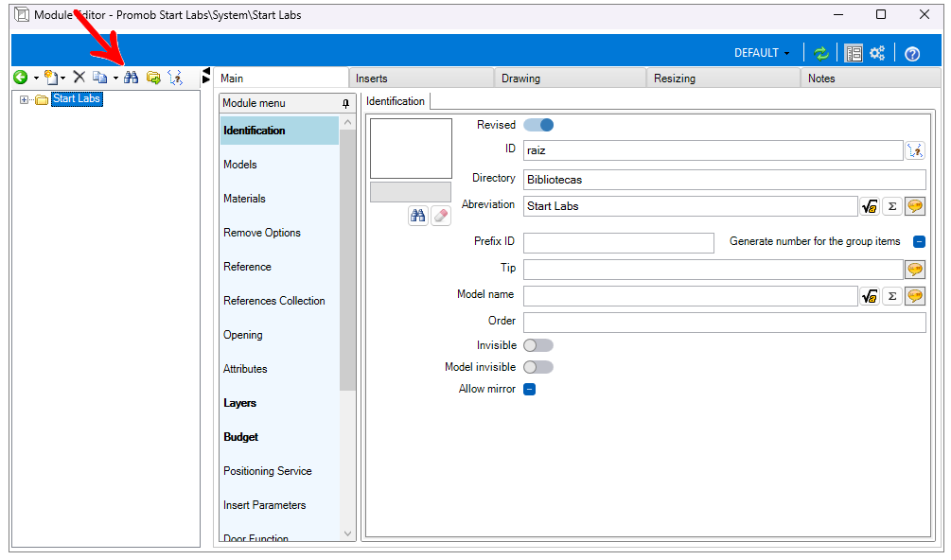Toggle the Revised switch off
Viewport: 951px width, 560px height.
coord(538,125)
